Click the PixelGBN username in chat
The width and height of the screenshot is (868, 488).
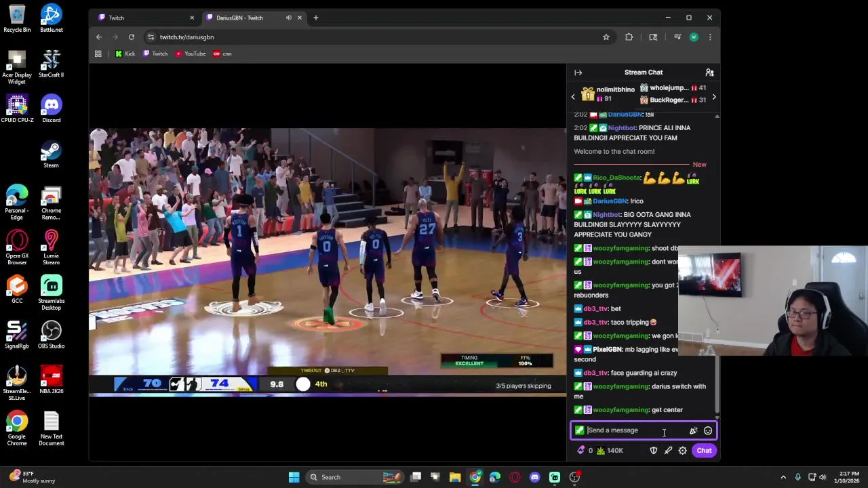[x=608, y=349]
